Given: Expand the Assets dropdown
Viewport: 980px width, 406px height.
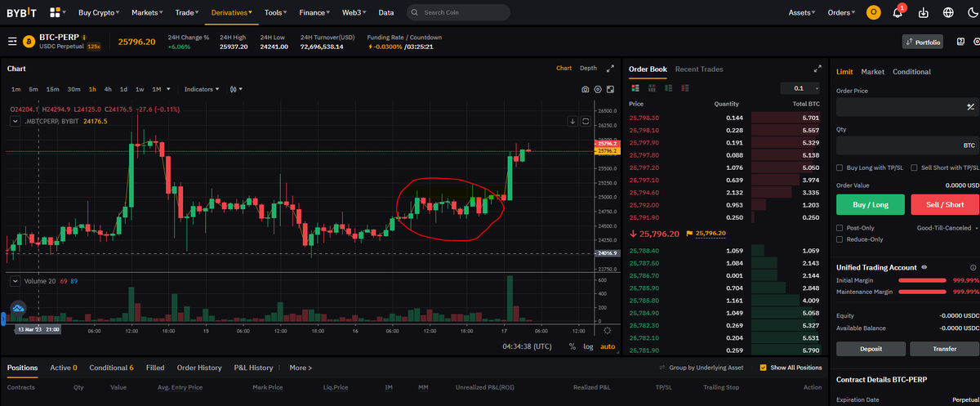Looking at the screenshot, I should (804, 13).
